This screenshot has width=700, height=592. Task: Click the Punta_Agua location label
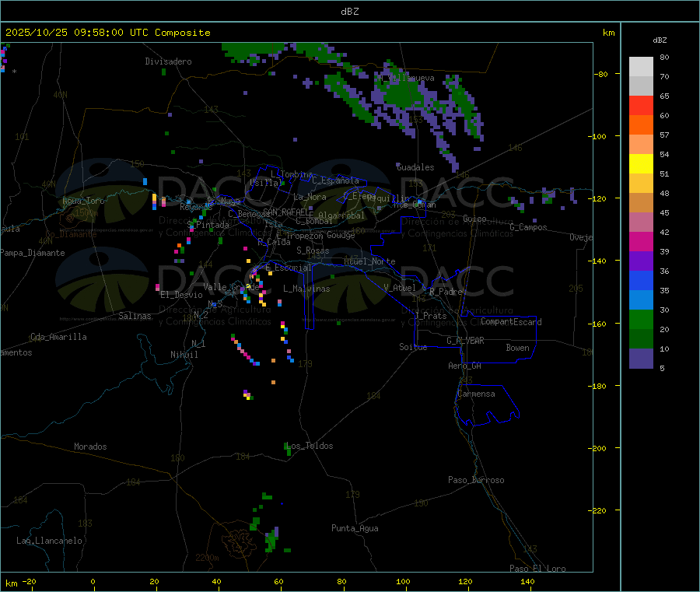(355, 529)
